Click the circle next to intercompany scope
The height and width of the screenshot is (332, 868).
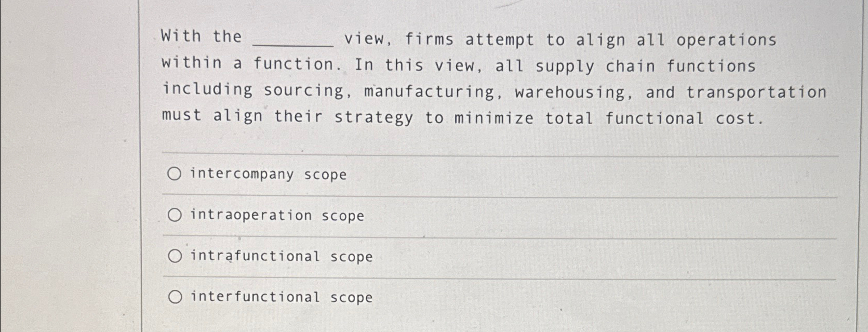coord(175,174)
